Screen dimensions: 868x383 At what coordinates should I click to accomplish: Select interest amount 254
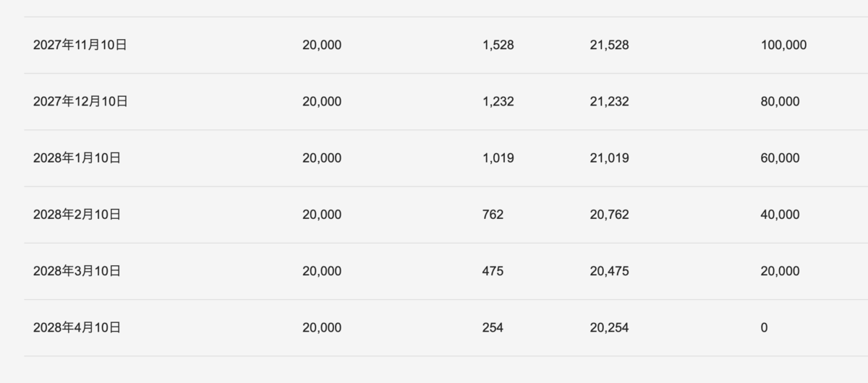coord(493,327)
